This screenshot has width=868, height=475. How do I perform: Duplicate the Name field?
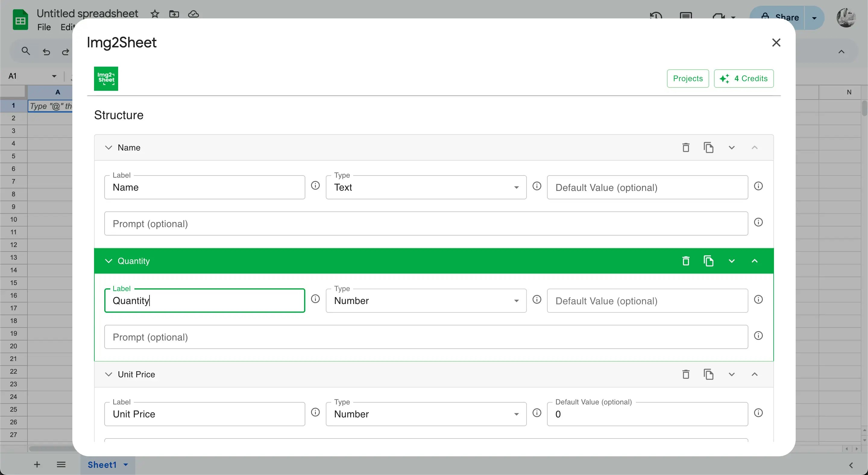point(708,148)
